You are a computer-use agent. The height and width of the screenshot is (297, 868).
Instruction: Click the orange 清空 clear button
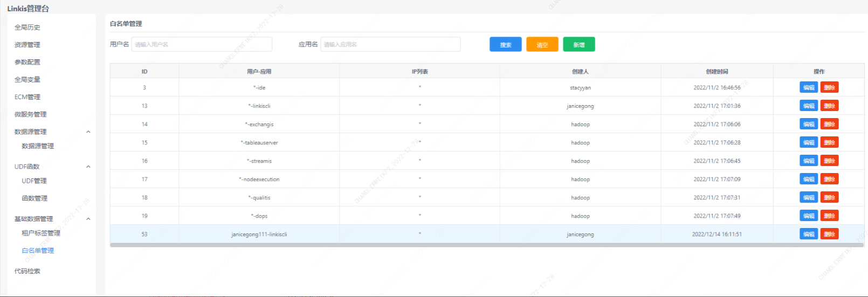(x=542, y=45)
